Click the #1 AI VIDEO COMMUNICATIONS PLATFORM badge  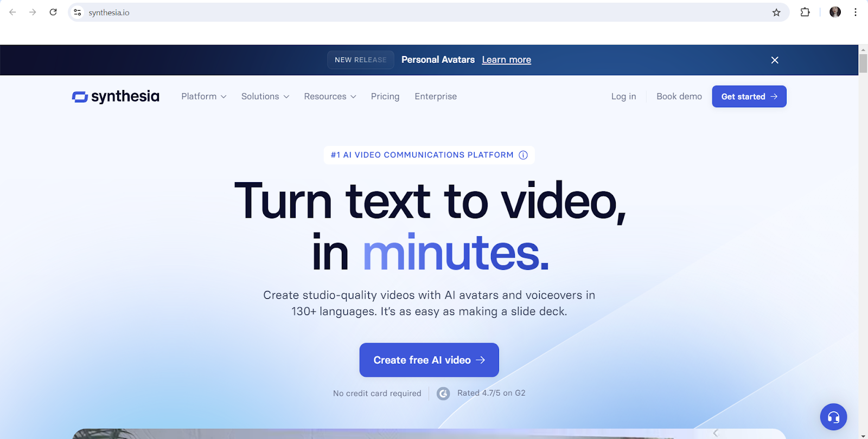pos(429,155)
